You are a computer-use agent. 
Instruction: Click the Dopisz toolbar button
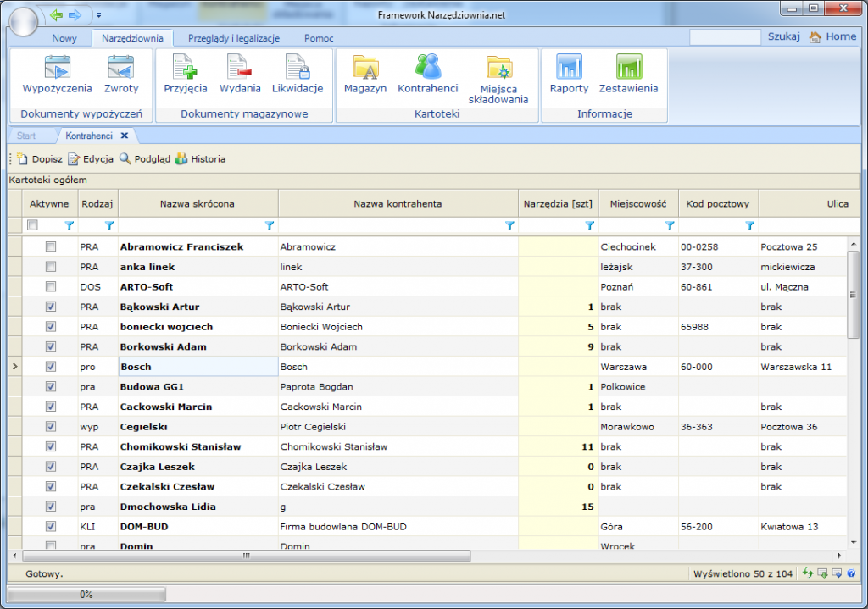40,158
